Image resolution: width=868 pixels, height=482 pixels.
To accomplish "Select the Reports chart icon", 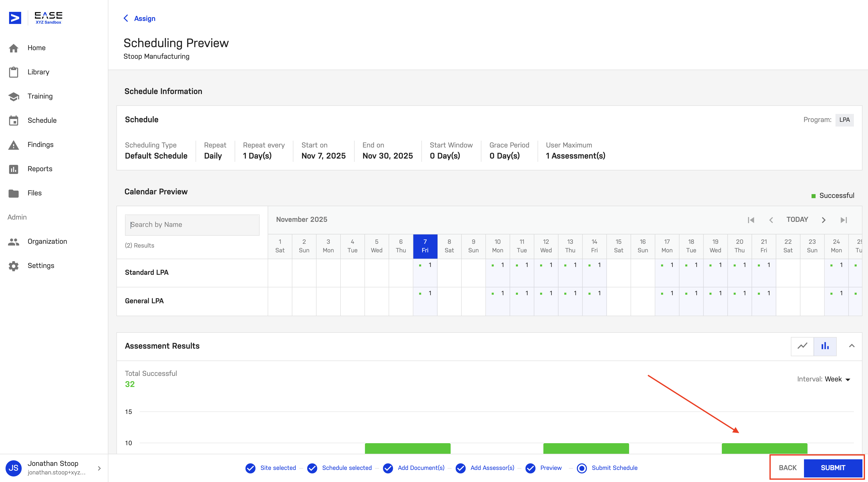I will [13, 169].
